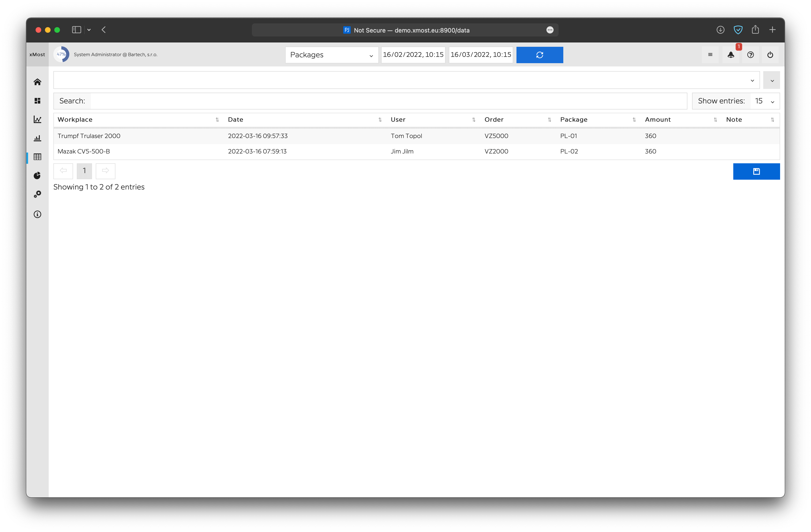811x532 pixels.
Task: Click the notification bell icon
Action: pos(731,55)
